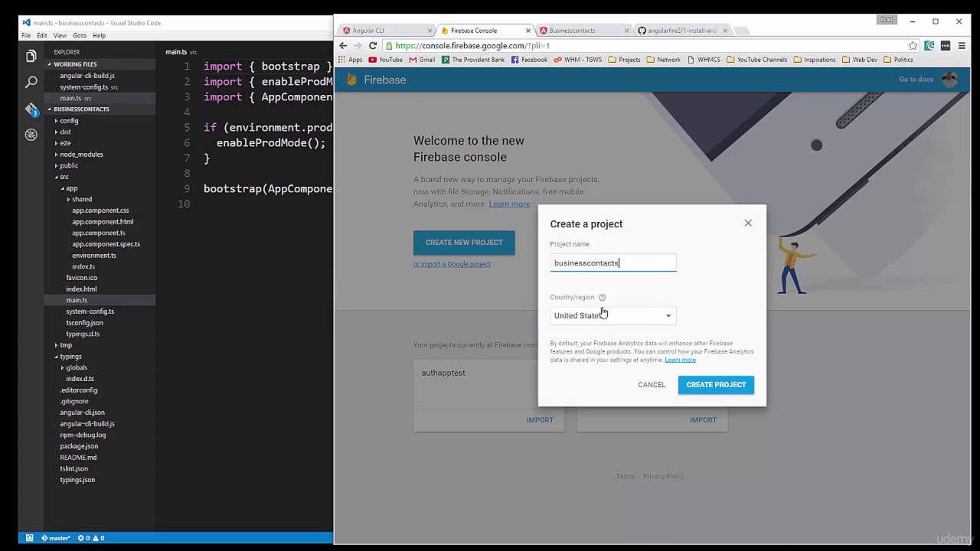
Task: Open the Facebook bookmark
Action: click(x=529, y=60)
